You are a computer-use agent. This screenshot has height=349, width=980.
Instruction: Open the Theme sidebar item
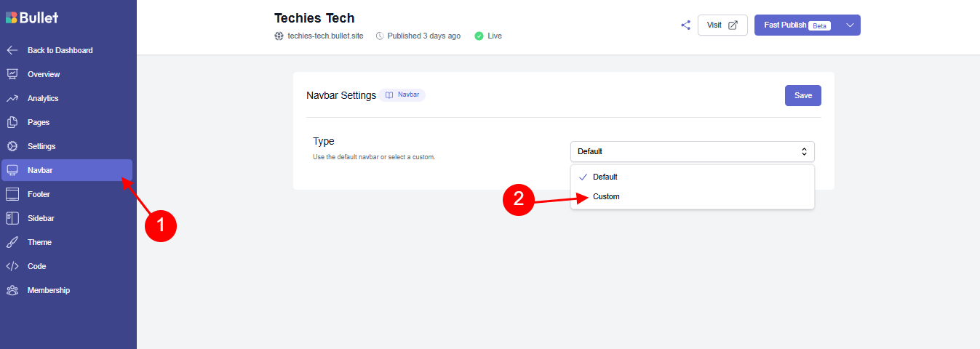[67, 242]
